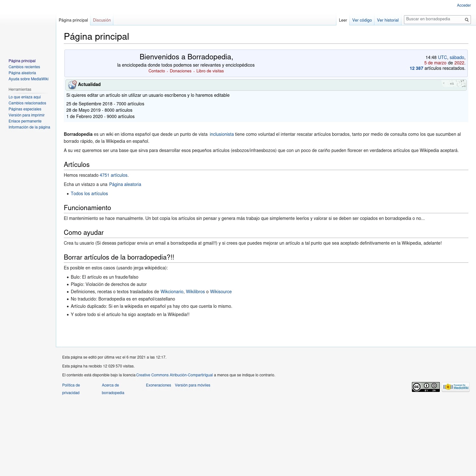The image size is (476, 476).
Task: Click the Artículo duplicado rule item
Action: [x=151, y=306]
